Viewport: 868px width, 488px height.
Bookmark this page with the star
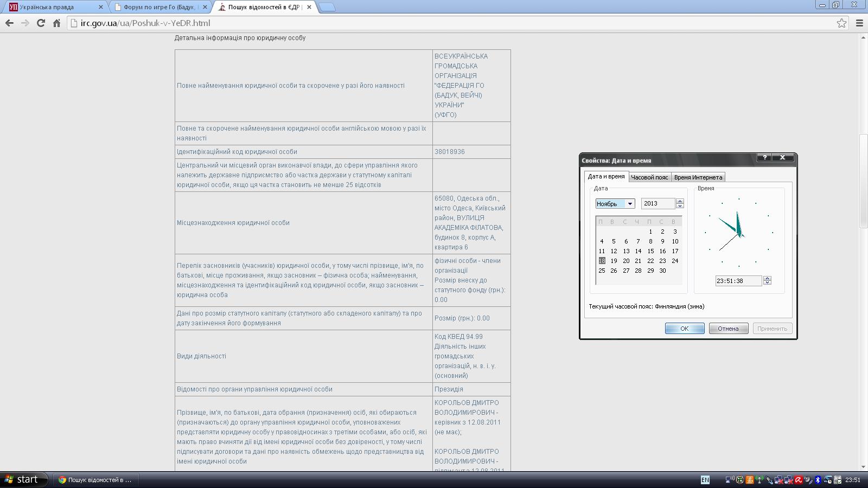(x=841, y=23)
